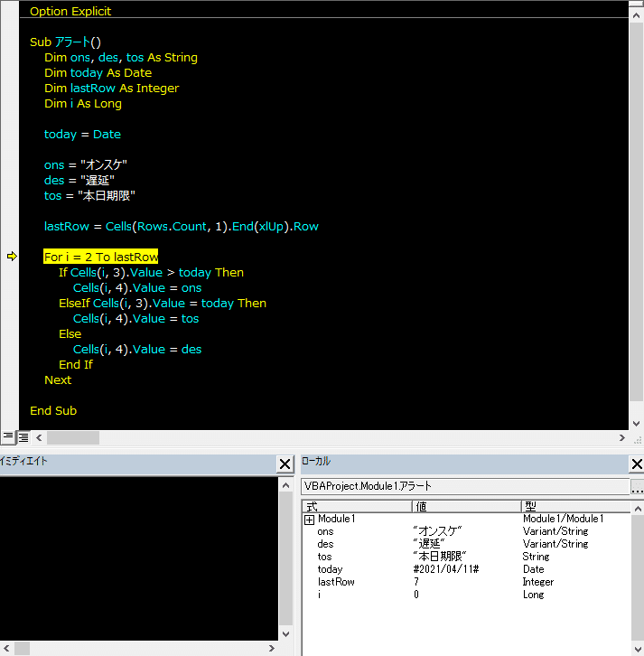
Task: Click the yellow execution pointer arrow in margin
Action: [12, 257]
